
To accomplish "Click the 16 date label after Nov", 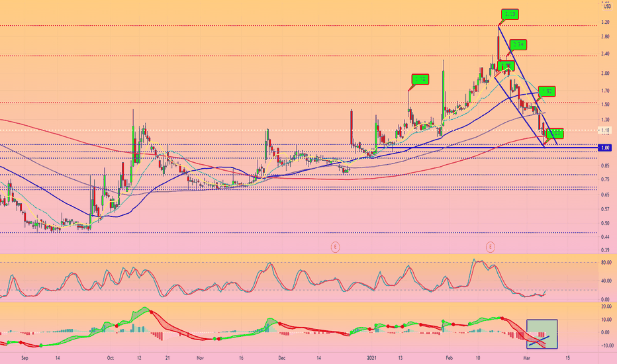I will pyautogui.click(x=241, y=358).
